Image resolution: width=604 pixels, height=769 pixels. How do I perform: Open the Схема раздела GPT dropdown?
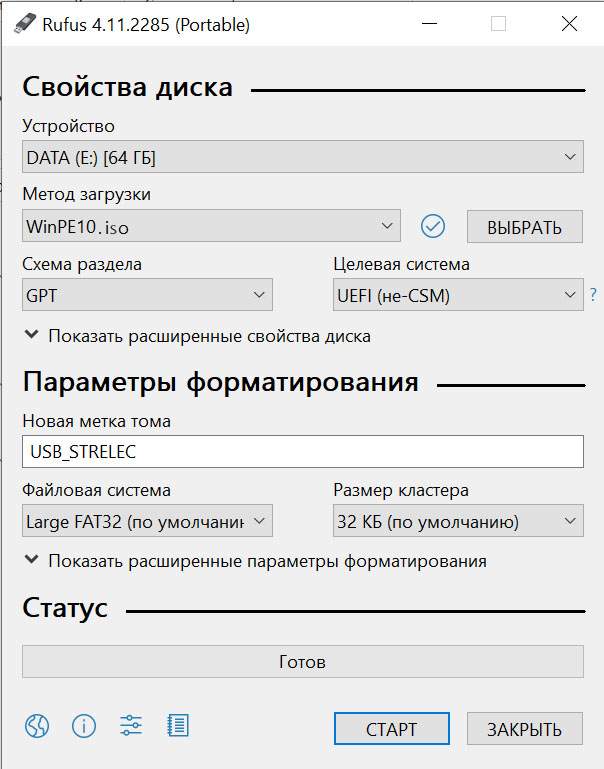pos(147,295)
